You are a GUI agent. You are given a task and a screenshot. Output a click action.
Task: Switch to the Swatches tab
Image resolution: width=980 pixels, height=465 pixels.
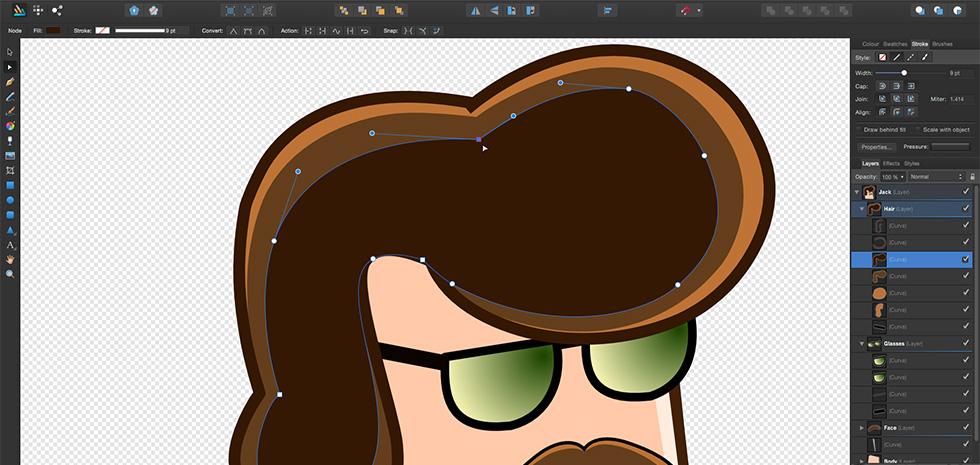(x=894, y=44)
